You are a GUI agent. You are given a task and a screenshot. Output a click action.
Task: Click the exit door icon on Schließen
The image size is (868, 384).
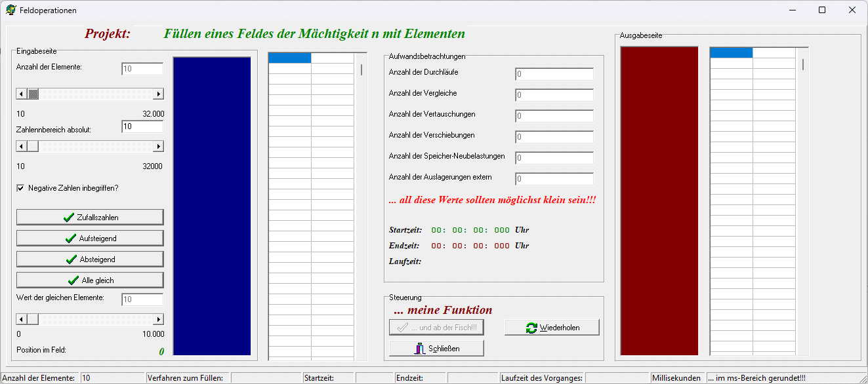420,349
